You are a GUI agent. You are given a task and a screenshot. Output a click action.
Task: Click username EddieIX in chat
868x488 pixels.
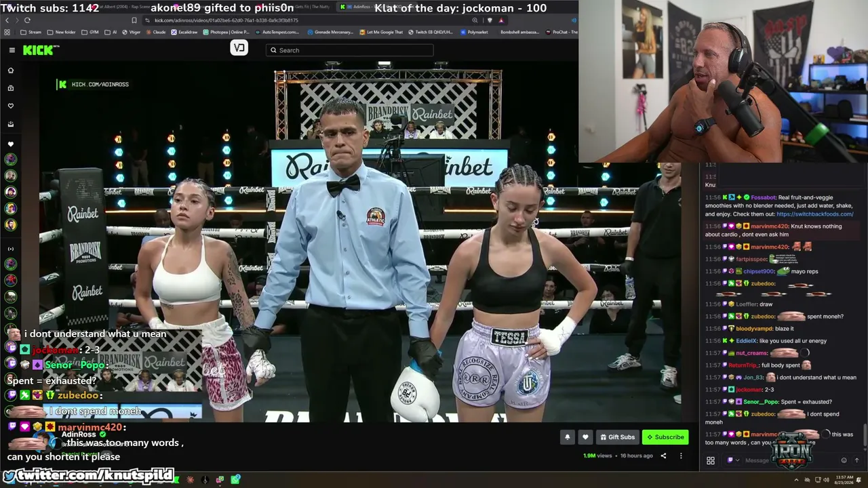(747, 341)
